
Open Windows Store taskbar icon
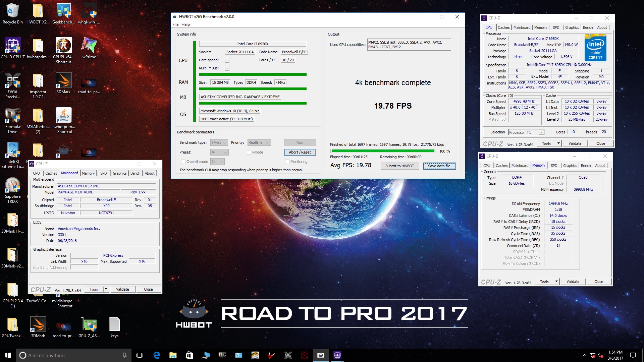pyautogui.click(x=189, y=355)
